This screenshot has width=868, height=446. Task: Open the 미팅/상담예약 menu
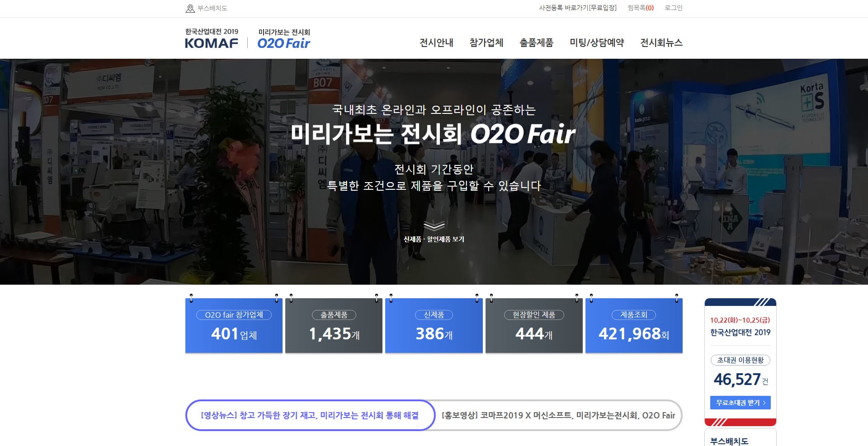[597, 42]
